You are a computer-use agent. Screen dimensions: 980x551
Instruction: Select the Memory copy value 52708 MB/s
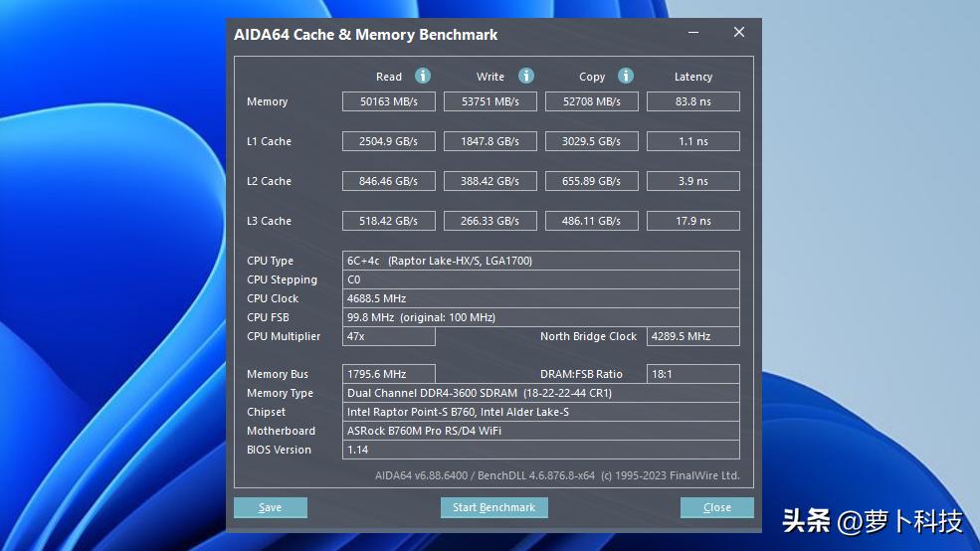[x=592, y=101]
